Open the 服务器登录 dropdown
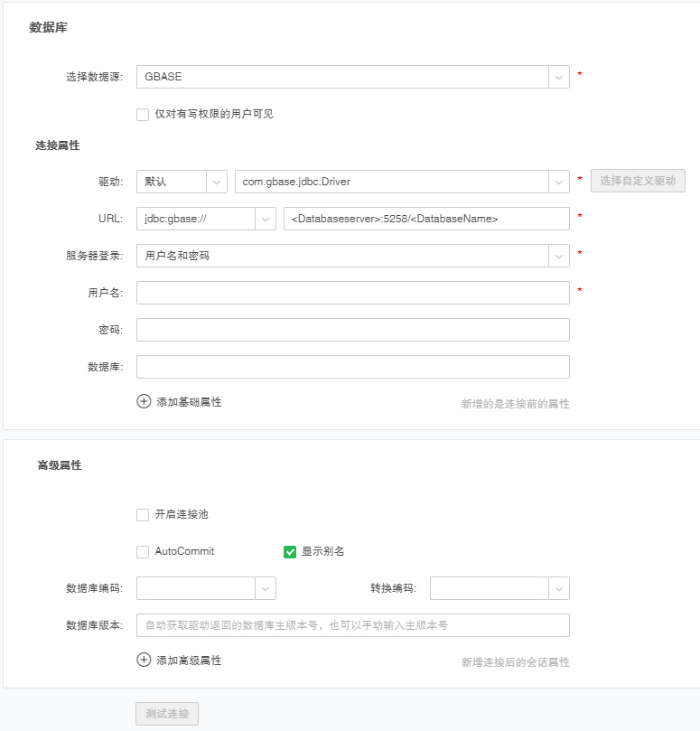 pyautogui.click(x=559, y=256)
